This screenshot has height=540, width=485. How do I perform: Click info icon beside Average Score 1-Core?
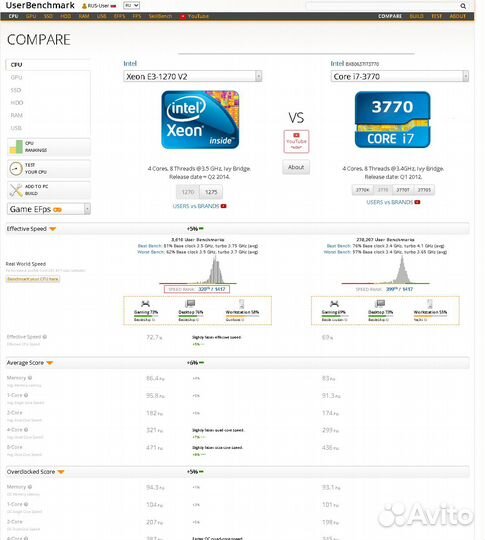tap(26, 395)
